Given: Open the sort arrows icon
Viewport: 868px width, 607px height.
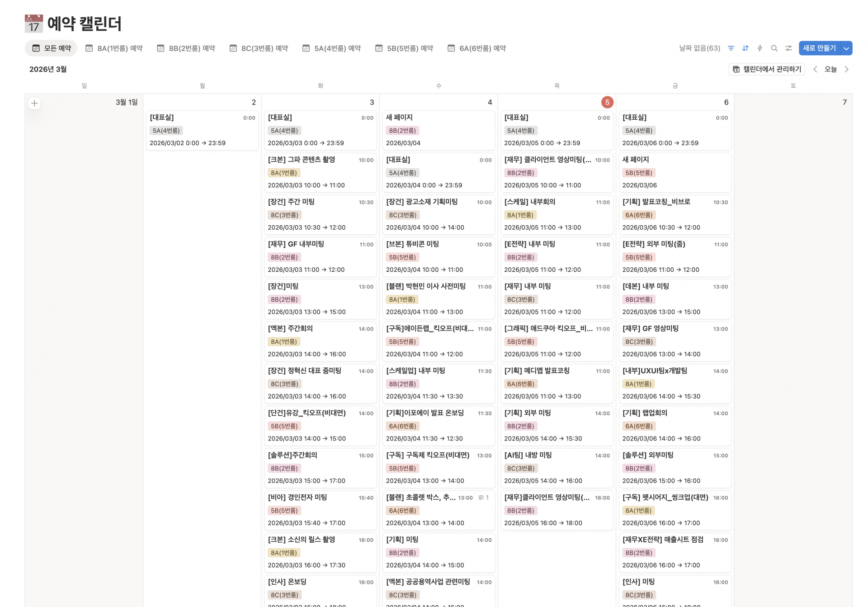Looking at the screenshot, I should click(x=745, y=48).
